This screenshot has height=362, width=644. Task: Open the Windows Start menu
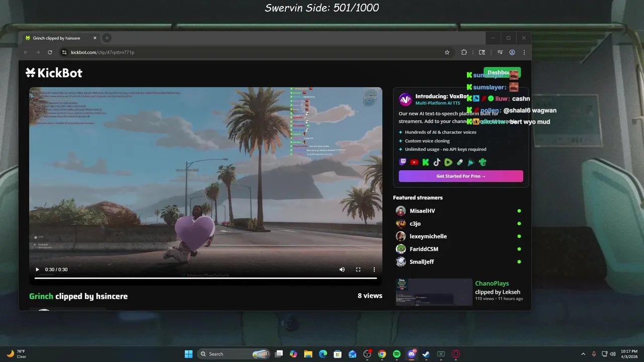pos(189,354)
